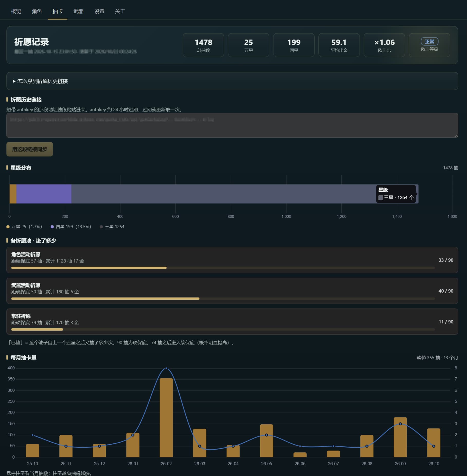Image resolution: width=467 pixels, height=476 pixels.
Task: Click the 星级分布 section heading
Action: pos(21,168)
